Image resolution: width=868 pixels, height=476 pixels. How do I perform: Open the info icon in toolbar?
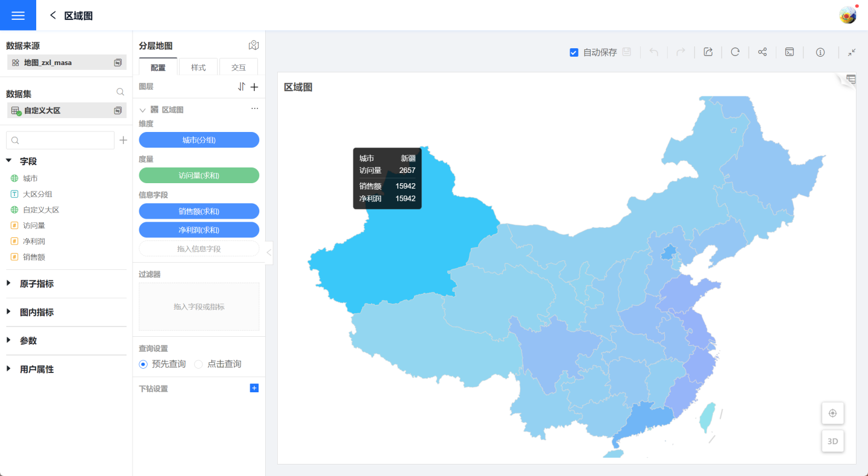coord(820,52)
